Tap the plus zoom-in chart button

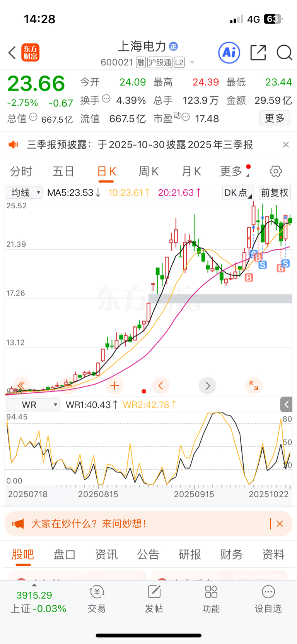tap(114, 386)
